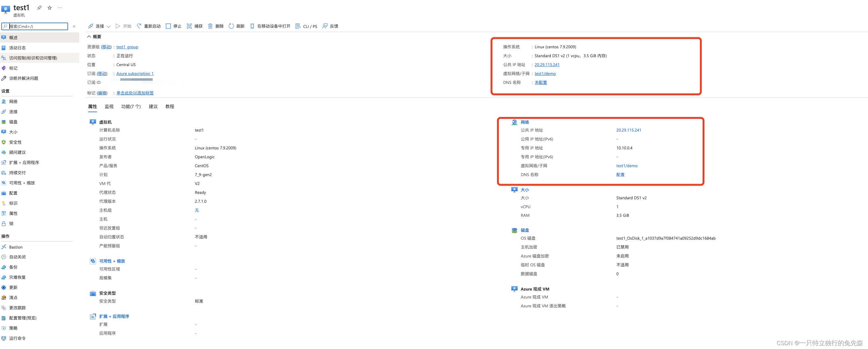Open Azure subscription 1 link

pyautogui.click(x=135, y=73)
